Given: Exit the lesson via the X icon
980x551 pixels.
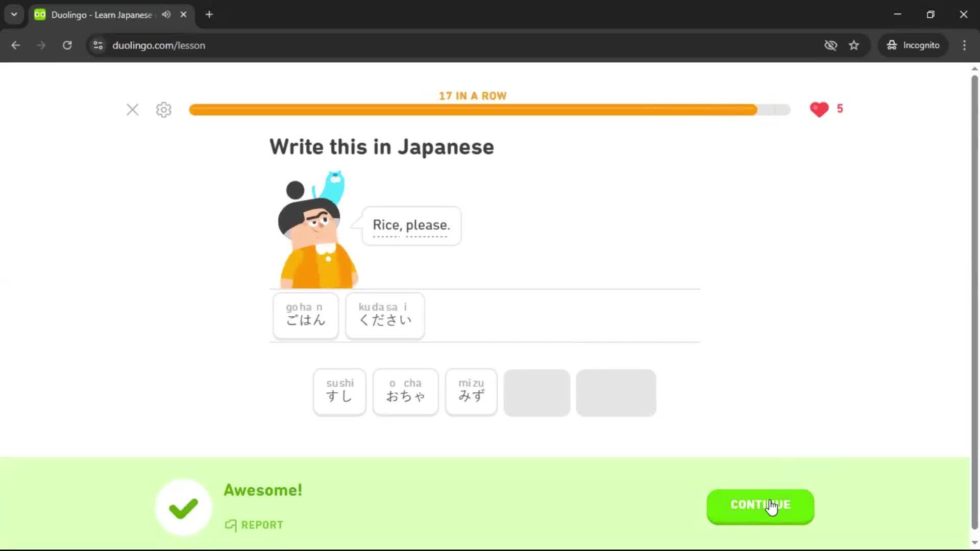Looking at the screenshot, I should (x=133, y=110).
